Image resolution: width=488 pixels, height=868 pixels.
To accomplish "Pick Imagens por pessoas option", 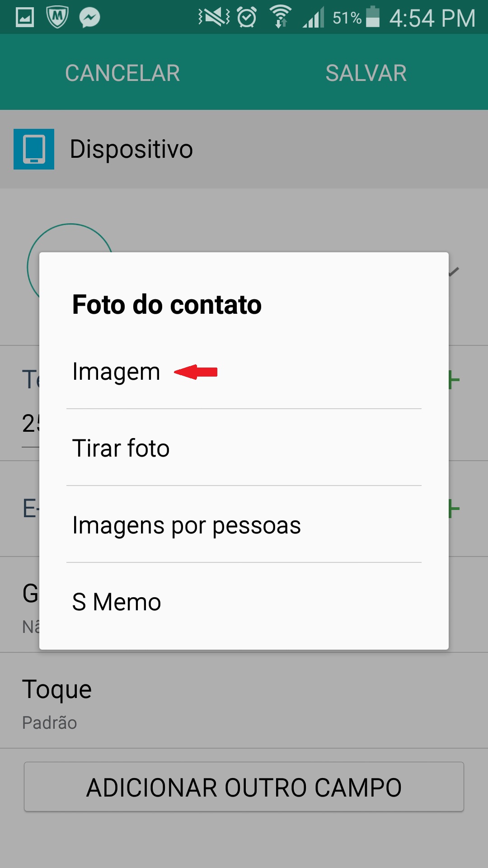I will (186, 525).
